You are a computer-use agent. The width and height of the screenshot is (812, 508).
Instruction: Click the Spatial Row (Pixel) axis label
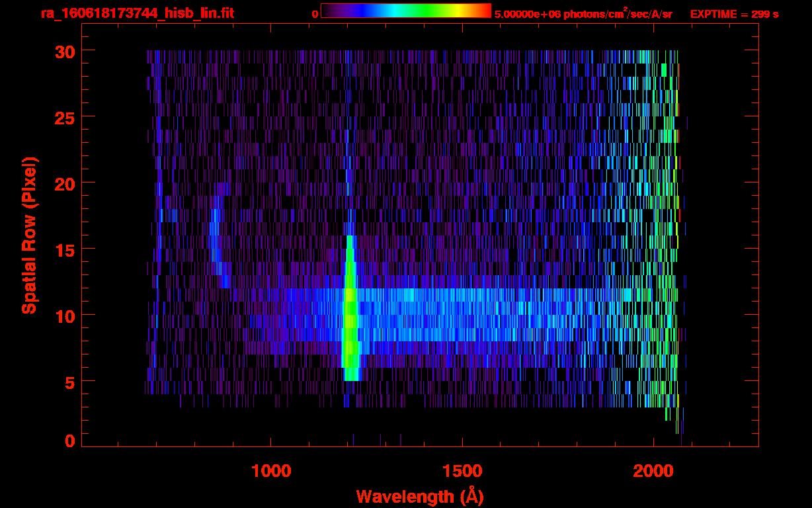click(x=29, y=235)
